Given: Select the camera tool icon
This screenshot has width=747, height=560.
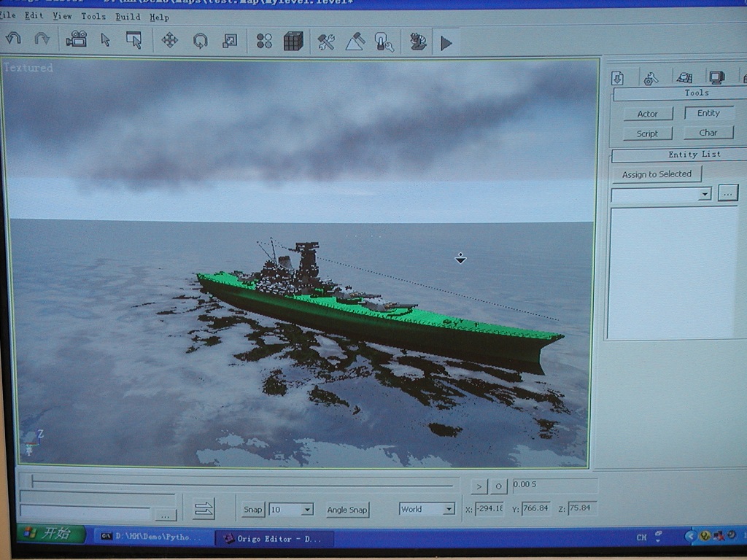Looking at the screenshot, I should click(76, 39).
